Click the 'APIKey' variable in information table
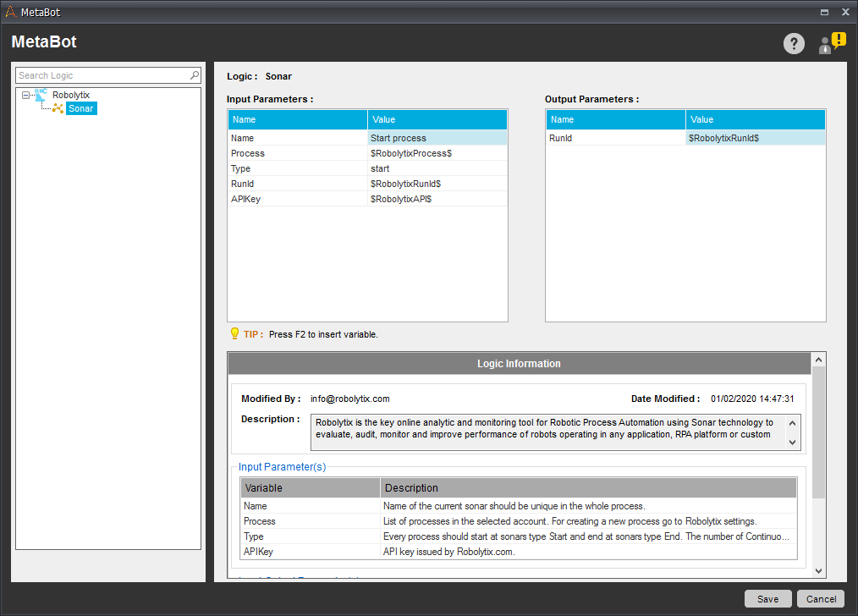 [311, 552]
